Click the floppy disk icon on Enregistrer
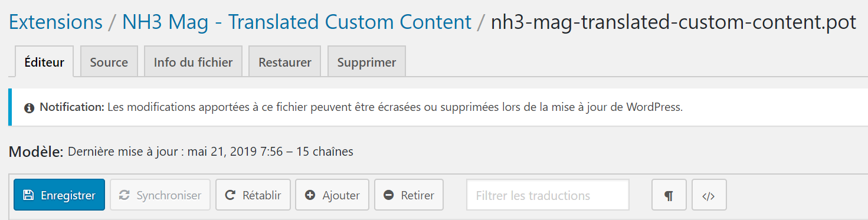This screenshot has height=220, width=868. (x=28, y=195)
